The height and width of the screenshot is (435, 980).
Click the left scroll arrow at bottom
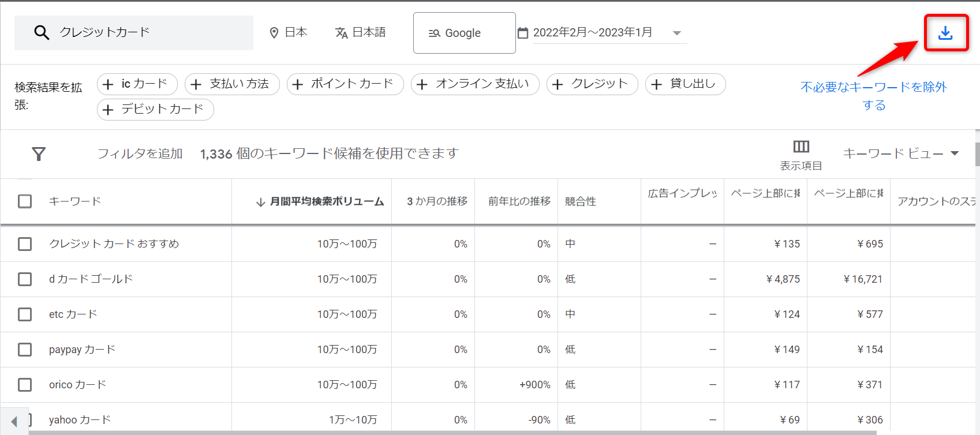point(14,422)
